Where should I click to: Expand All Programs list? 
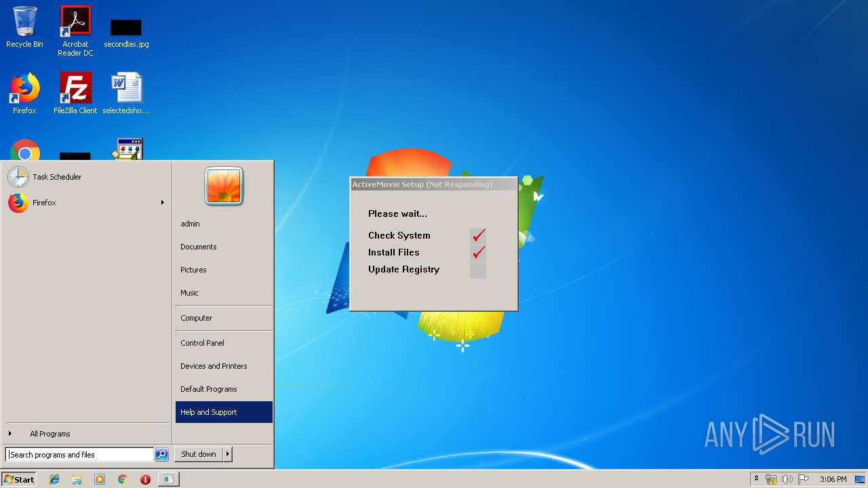coord(86,434)
